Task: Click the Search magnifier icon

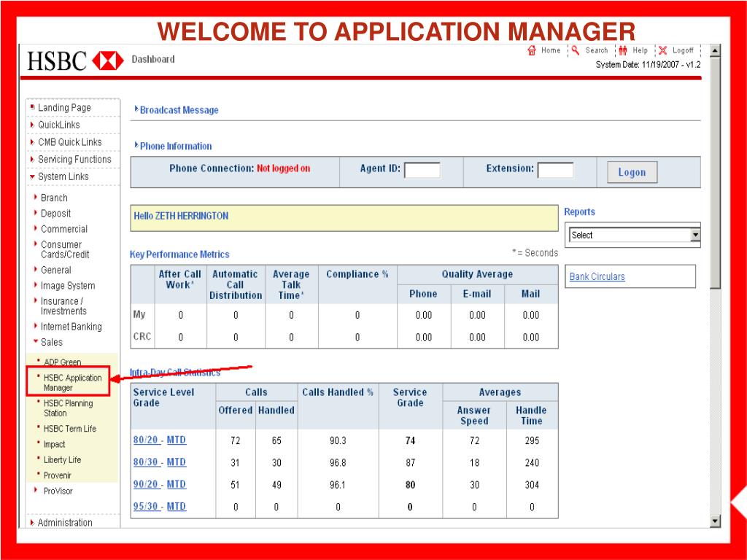Action: (576, 50)
